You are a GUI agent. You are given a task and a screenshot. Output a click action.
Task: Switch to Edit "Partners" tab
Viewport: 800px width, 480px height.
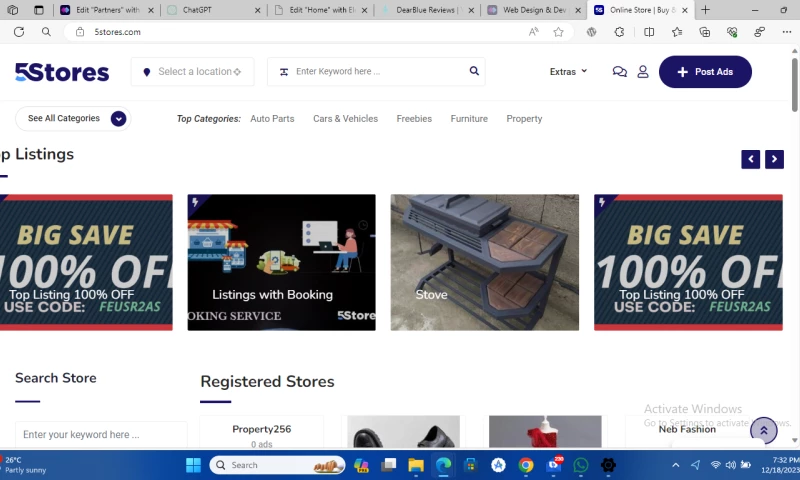pos(107,10)
